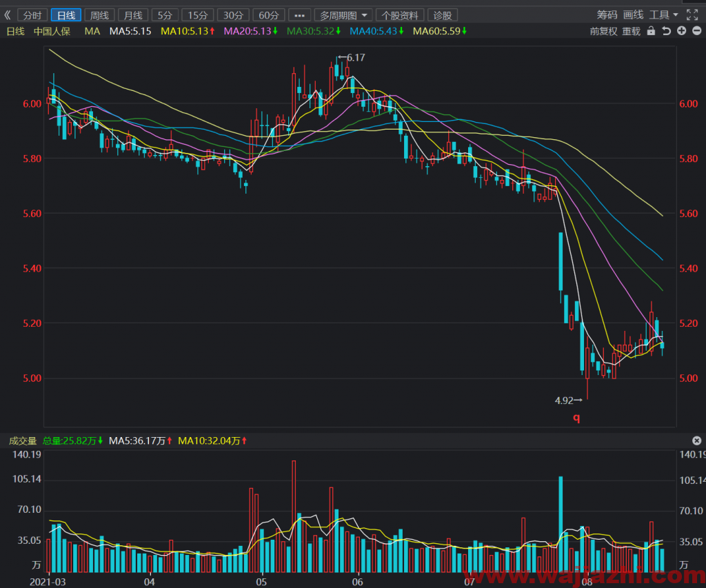This screenshot has height=588, width=706.
Task: Click the undo arrow icon
Action: 667,30
